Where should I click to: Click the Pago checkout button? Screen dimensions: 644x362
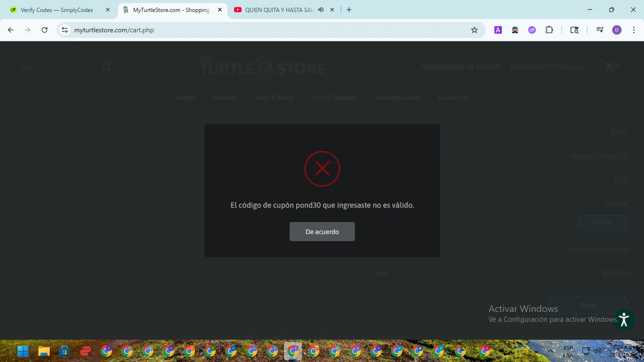[x=588, y=305]
